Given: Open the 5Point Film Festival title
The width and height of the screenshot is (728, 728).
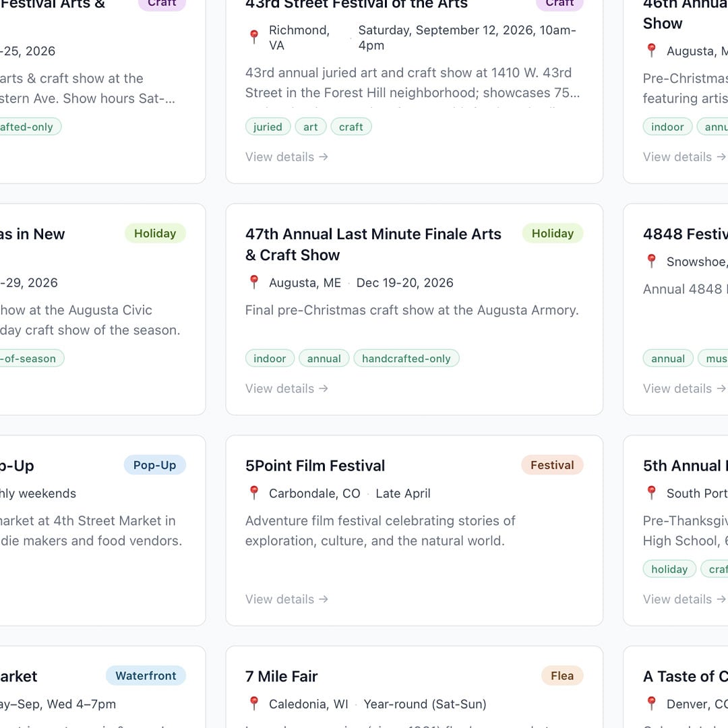Looking at the screenshot, I should click(x=315, y=466).
